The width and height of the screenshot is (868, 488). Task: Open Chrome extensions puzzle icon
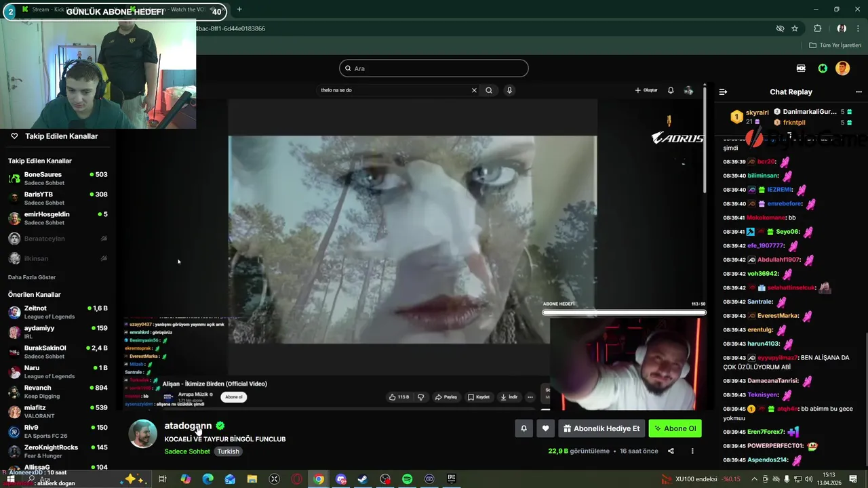(817, 28)
